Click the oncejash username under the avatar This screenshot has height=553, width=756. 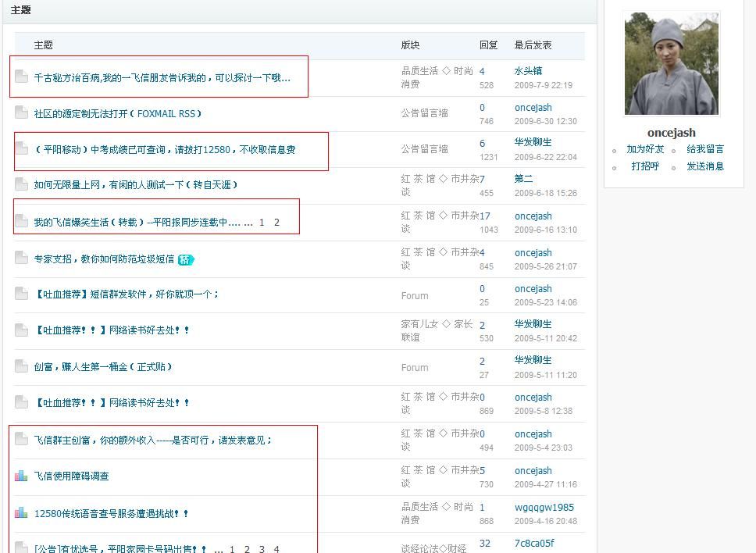(671, 133)
